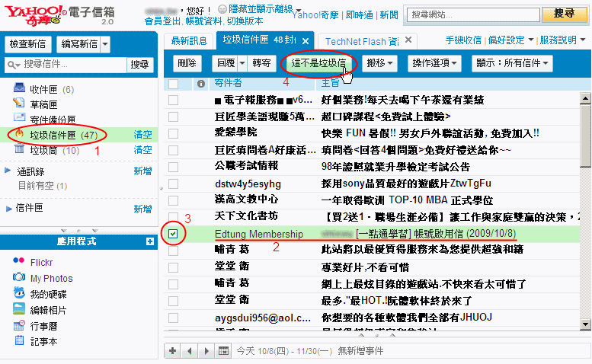Uncheck the Edtung Membership message checkbox
This screenshot has width=592, height=364.
pyautogui.click(x=173, y=234)
